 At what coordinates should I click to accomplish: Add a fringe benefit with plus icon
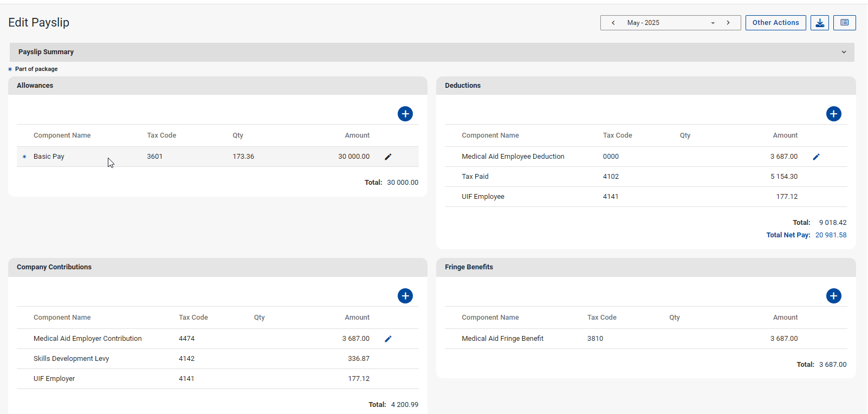point(833,296)
